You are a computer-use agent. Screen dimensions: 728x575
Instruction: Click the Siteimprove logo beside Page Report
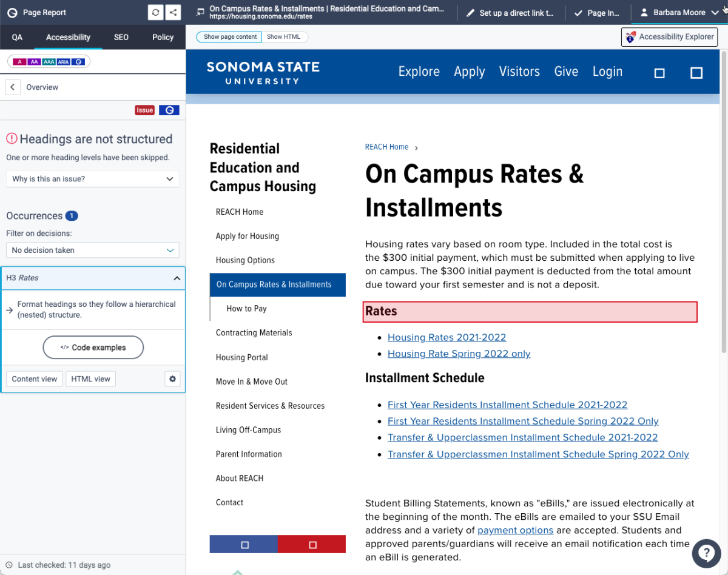12,12
